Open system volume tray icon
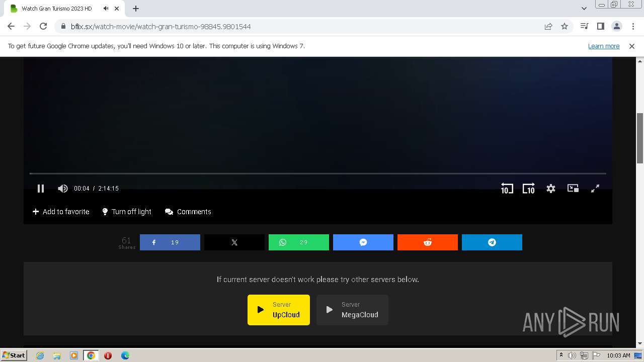 [x=572, y=355]
